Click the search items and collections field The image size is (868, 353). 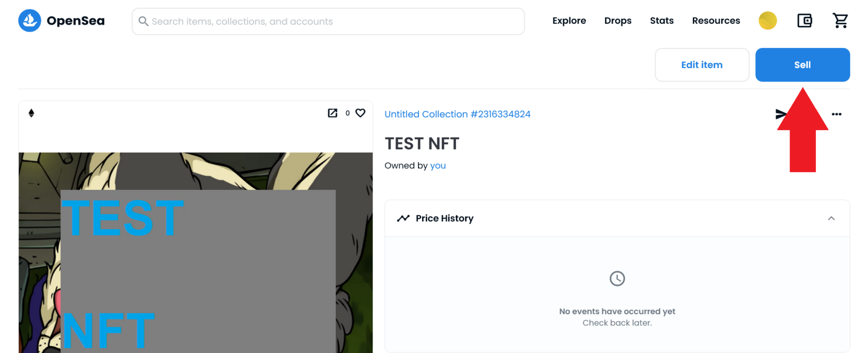[328, 21]
